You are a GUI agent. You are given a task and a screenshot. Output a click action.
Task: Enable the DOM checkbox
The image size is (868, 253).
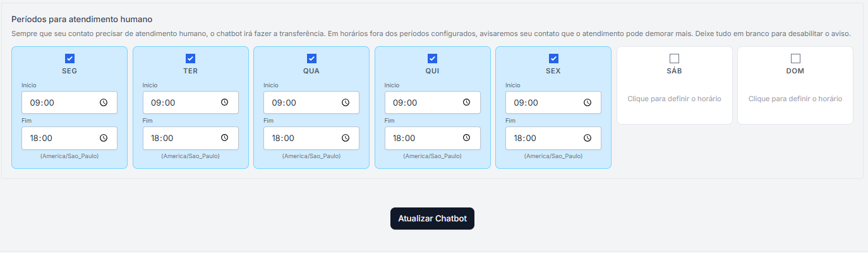pyautogui.click(x=795, y=59)
